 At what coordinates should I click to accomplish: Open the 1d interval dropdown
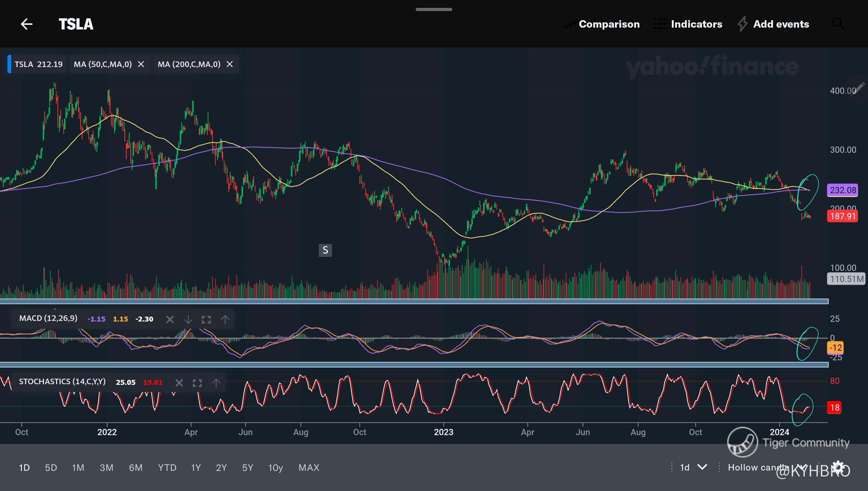point(693,467)
